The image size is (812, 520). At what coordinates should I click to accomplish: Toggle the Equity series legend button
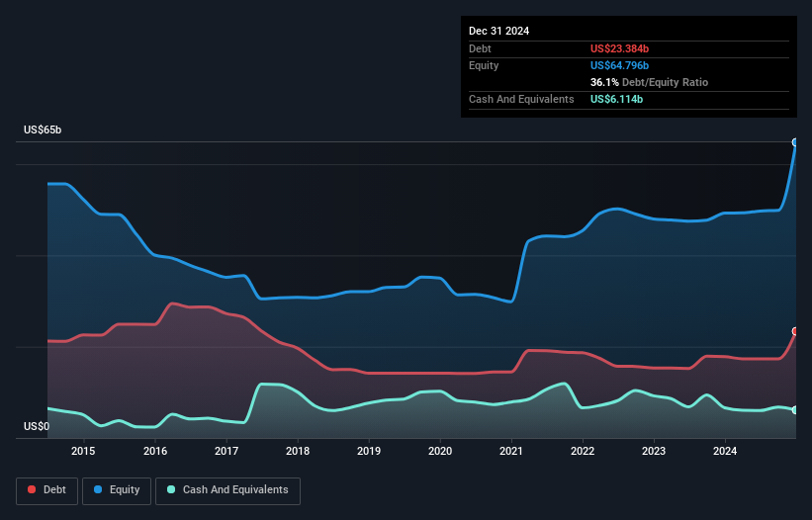coord(117,490)
